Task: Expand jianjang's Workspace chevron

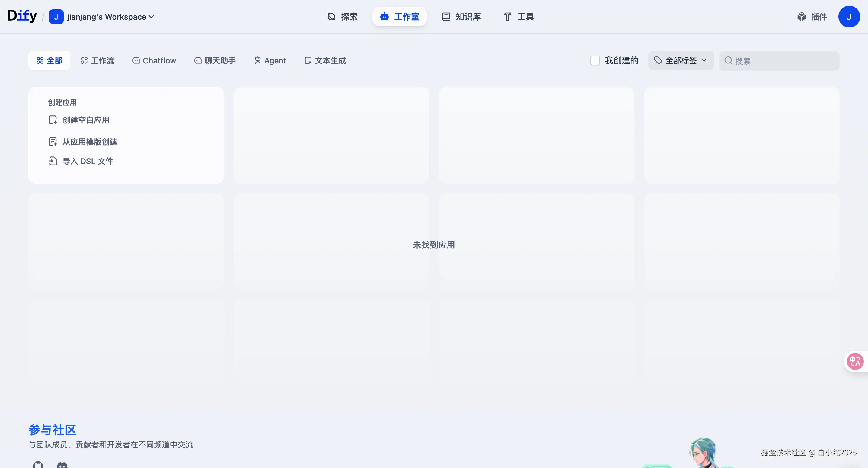Action: coord(151,17)
